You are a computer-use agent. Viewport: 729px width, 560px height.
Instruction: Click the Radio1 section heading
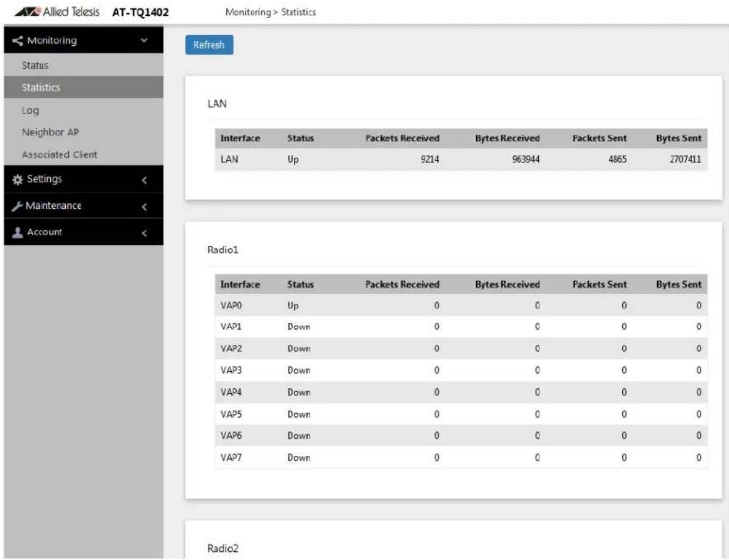[223, 250]
